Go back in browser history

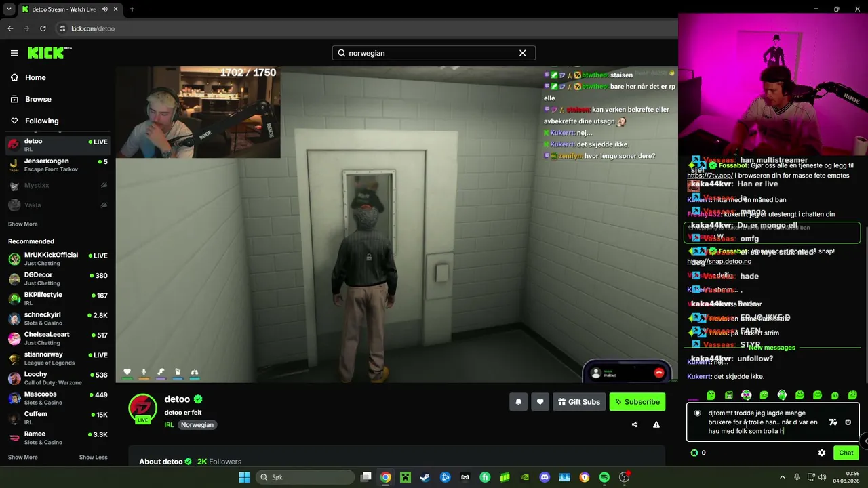coord(10,28)
